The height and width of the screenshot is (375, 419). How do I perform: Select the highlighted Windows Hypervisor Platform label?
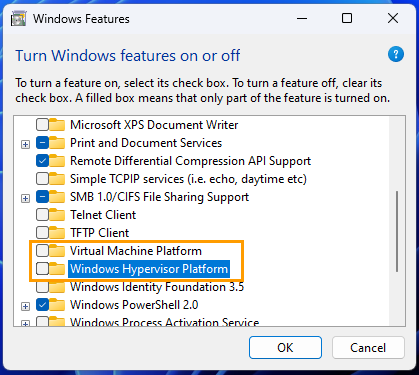pos(149,269)
